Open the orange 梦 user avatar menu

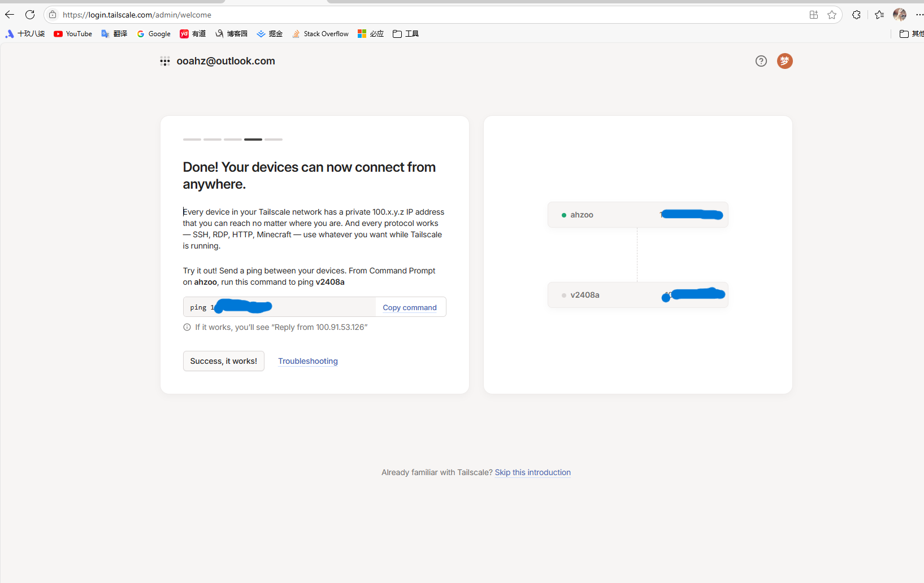pyautogui.click(x=785, y=61)
